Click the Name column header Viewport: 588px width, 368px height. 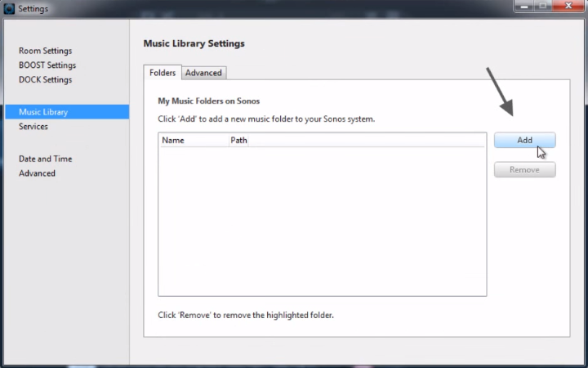click(194, 140)
